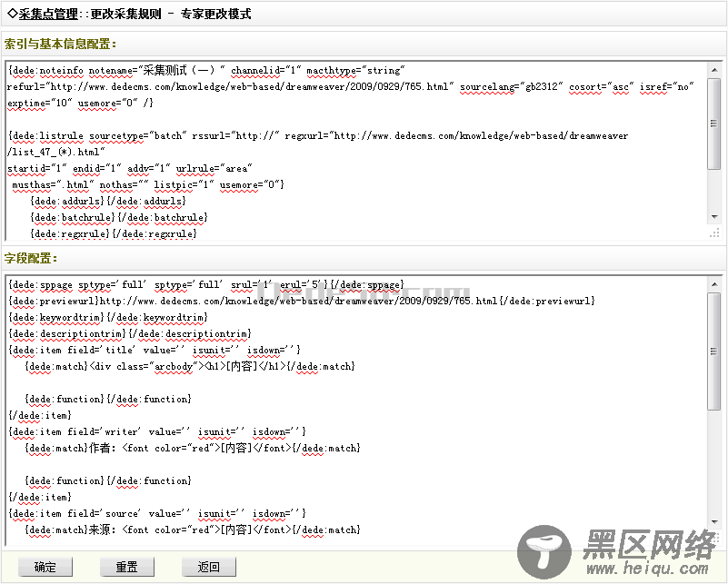Click the /list_47_(*).html text
Image resolution: width=728 pixels, height=584 pixels.
56,153
